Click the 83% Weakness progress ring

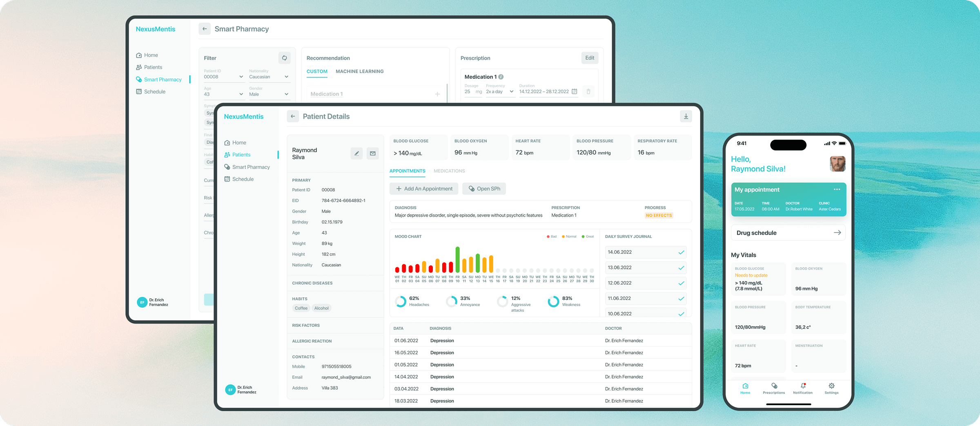[x=553, y=302]
